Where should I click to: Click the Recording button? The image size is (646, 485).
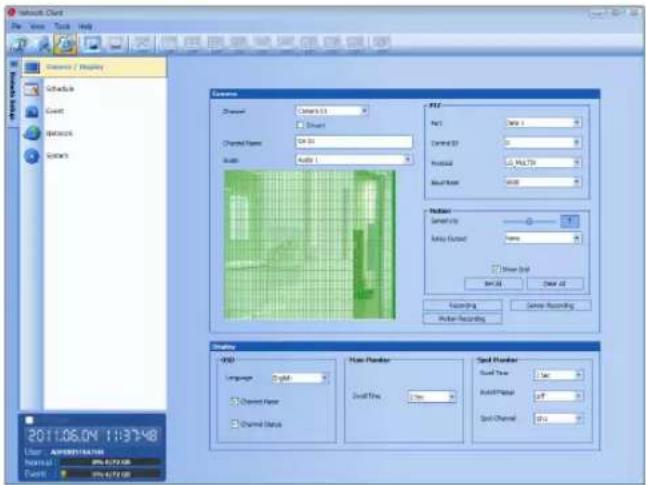[462, 305]
